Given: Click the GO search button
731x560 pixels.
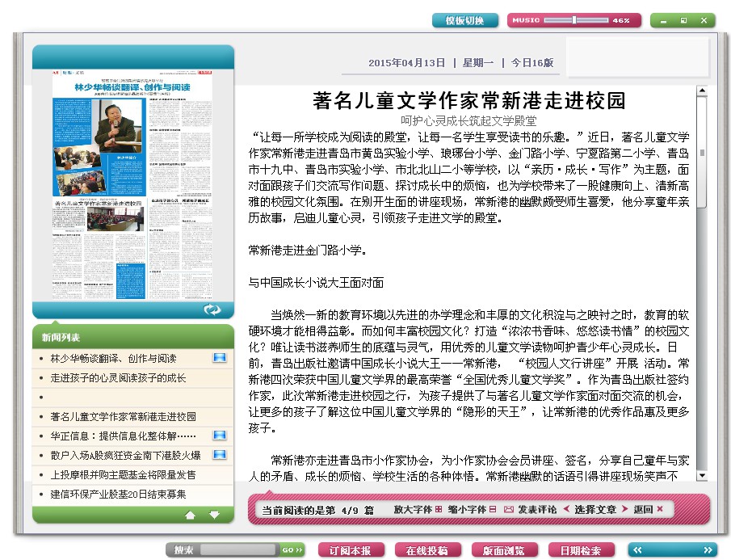Looking at the screenshot, I should click(292, 550).
